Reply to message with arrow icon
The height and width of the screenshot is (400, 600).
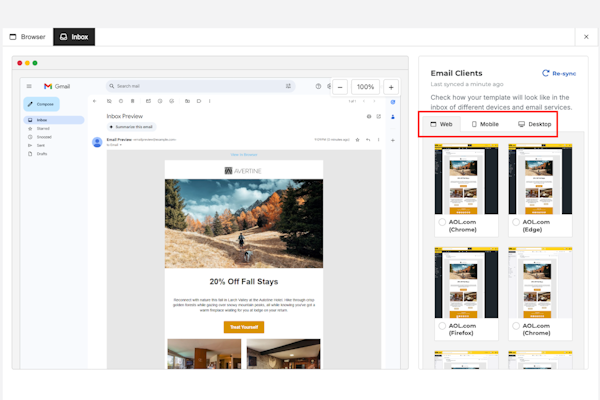[x=368, y=140]
